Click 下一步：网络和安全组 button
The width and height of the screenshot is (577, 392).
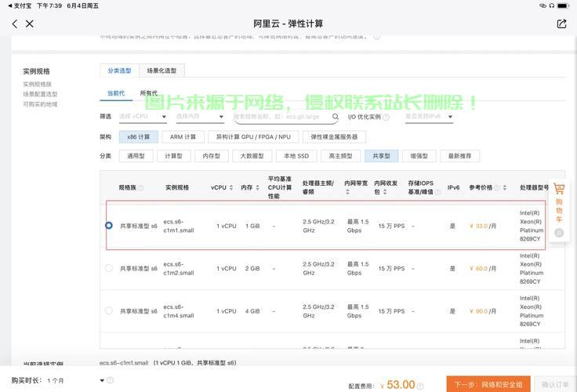coord(489,384)
